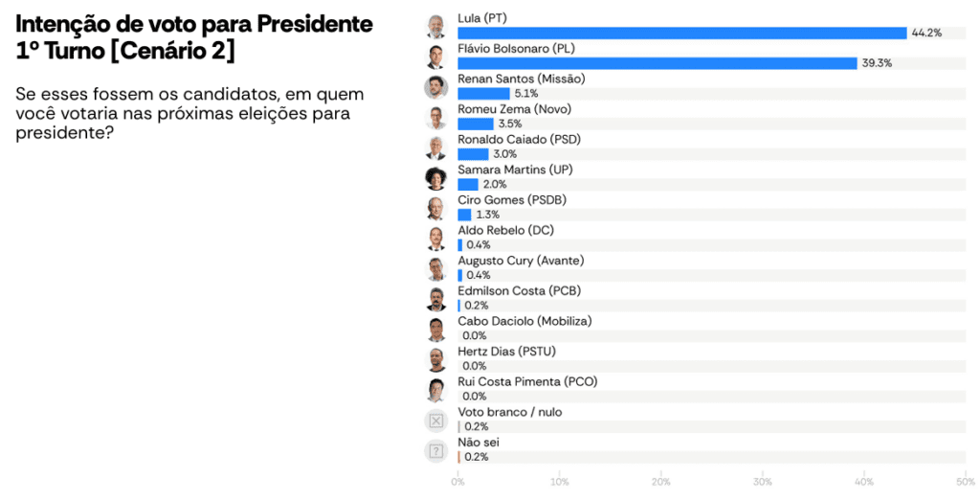
Task: Click the Voto branco / nulo X icon
Action: click(x=436, y=421)
